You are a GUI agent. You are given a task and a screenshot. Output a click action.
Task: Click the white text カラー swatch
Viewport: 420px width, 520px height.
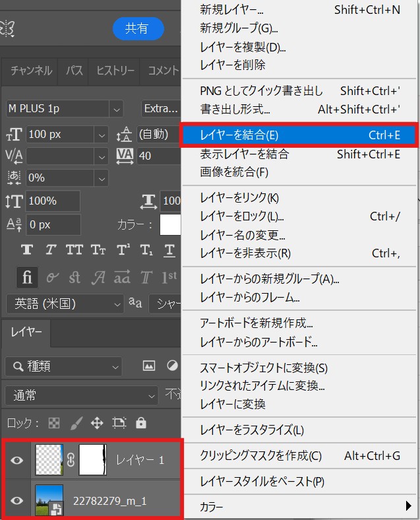coord(170,224)
